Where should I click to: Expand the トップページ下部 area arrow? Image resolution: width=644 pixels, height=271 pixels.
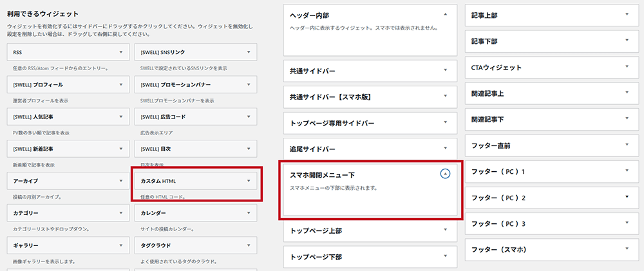point(445,256)
